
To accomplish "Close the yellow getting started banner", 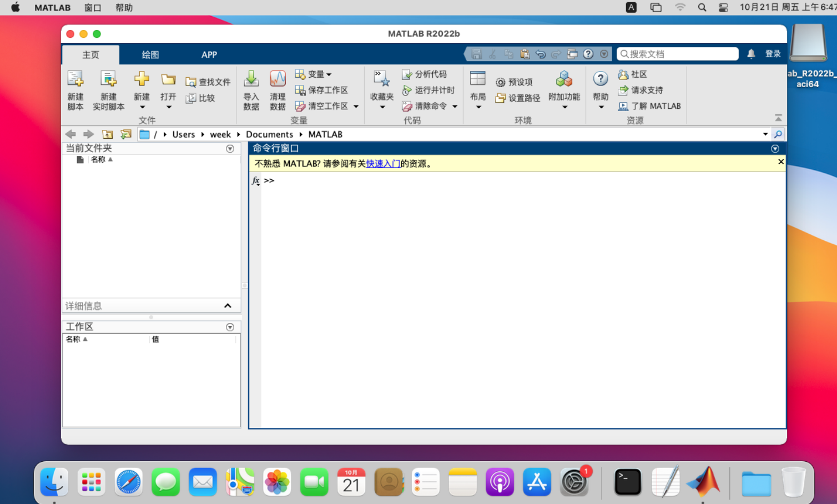I will tap(780, 162).
